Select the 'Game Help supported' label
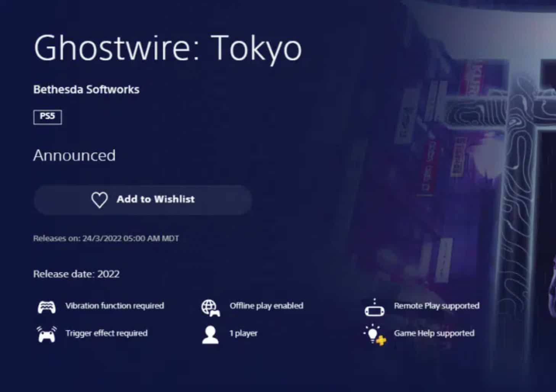This screenshot has width=556, height=392. 434,333
